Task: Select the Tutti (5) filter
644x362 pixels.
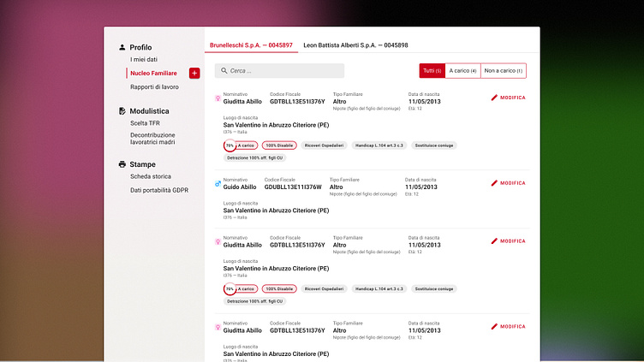Action: coord(432,70)
